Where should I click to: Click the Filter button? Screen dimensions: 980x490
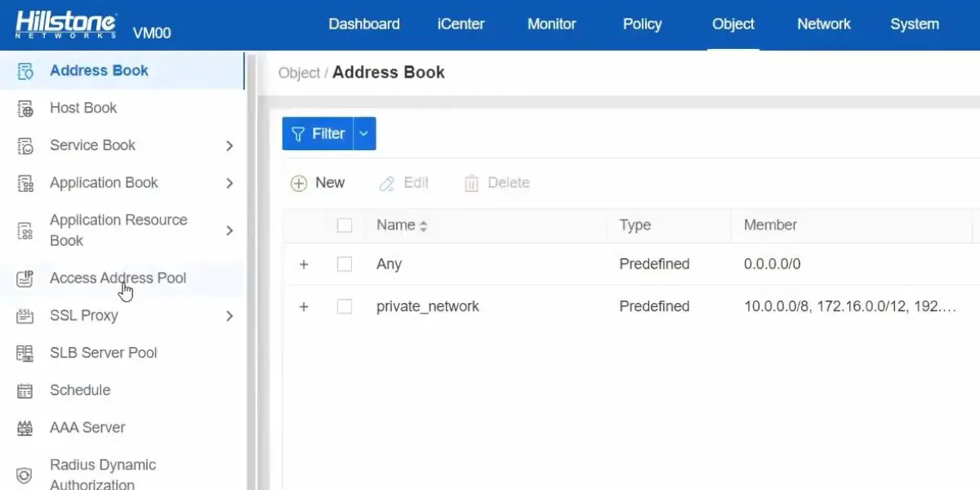click(x=318, y=134)
